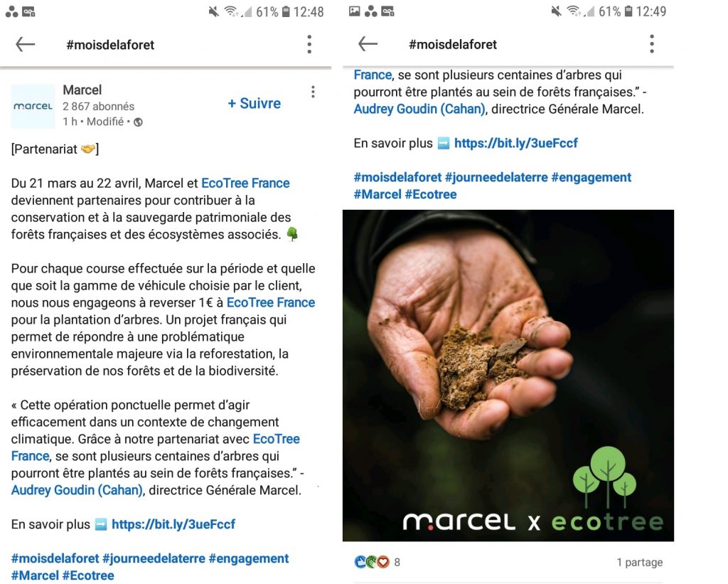Click the Marcel company logo avatar

click(x=33, y=107)
